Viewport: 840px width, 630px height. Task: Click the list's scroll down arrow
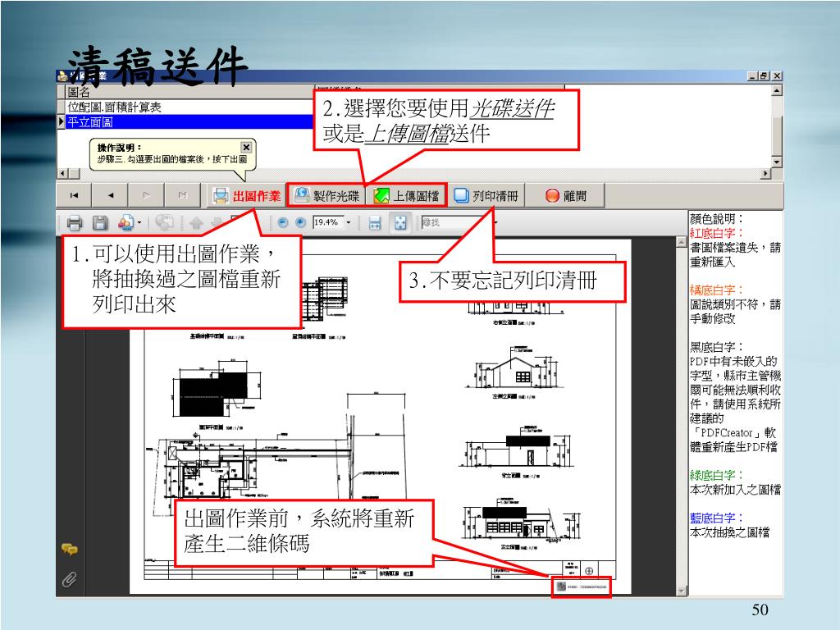777,162
